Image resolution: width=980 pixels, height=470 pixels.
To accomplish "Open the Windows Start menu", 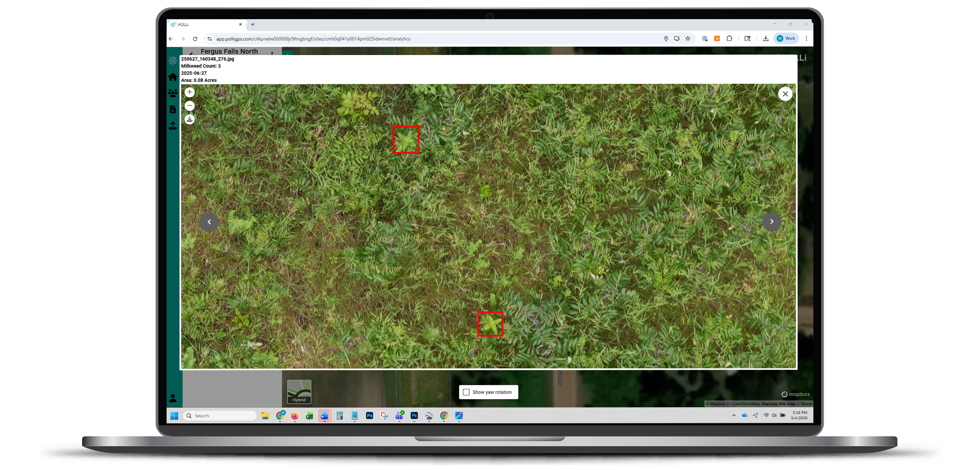I will [174, 416].
